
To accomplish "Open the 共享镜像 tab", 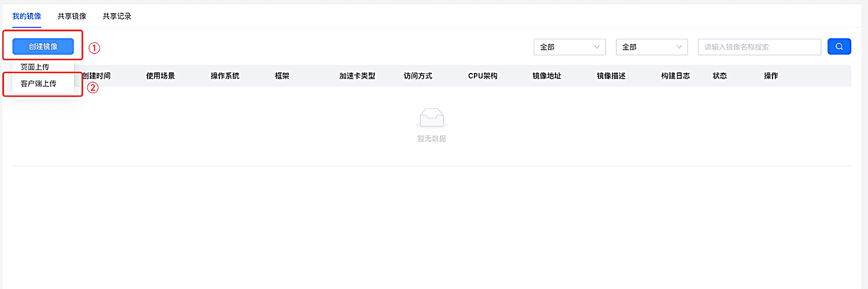I will tap(72, 16).
